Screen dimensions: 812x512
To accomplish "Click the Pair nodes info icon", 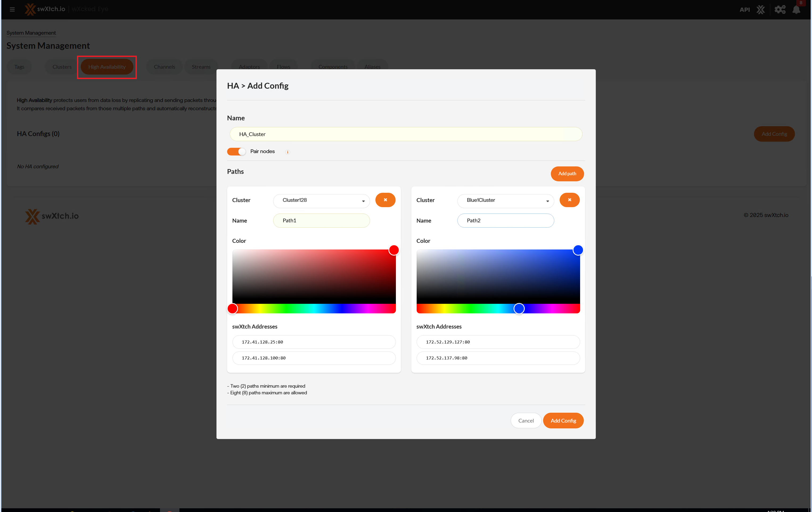I will [288, 152].
